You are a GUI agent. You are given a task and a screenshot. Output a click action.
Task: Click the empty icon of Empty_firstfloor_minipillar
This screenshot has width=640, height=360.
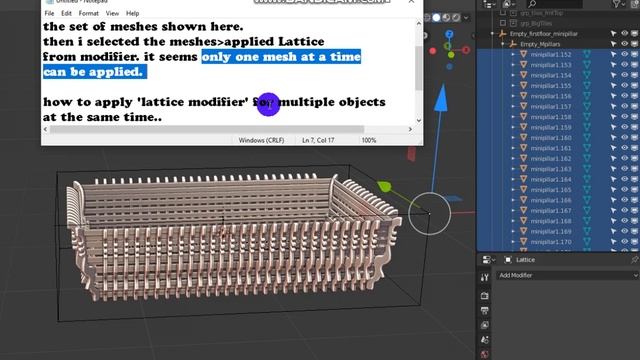(503, 33)
